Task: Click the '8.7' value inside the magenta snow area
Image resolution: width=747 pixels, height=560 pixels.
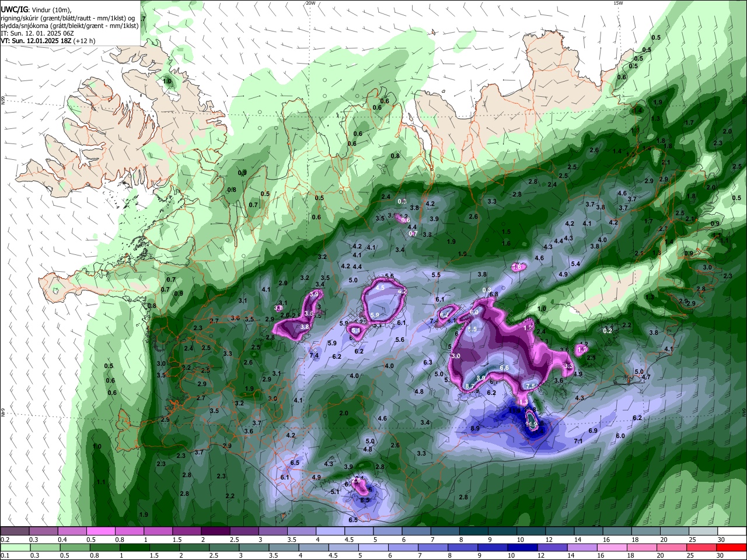Action: point(469,386)
